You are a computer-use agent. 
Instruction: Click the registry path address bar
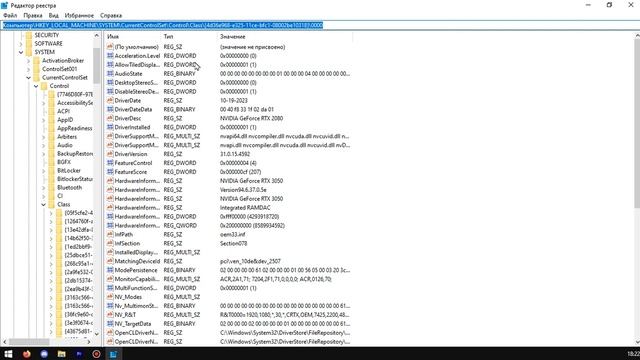click(x=320, y=25)
